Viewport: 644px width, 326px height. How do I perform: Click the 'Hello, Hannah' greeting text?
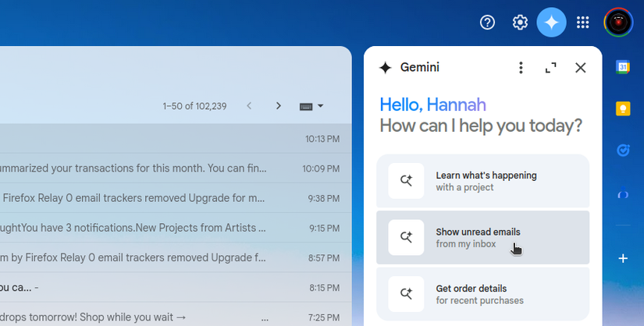[x=433, y=105]
